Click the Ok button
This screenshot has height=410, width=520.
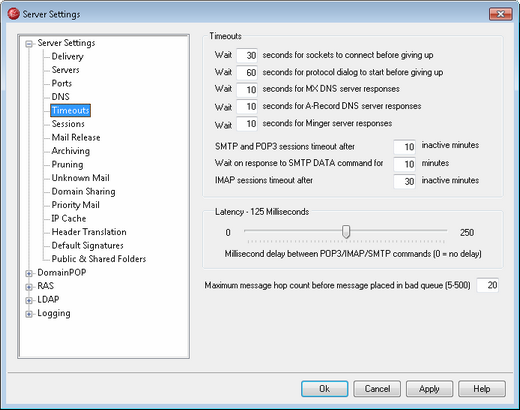pyautogui.click(x=325, y=389)
